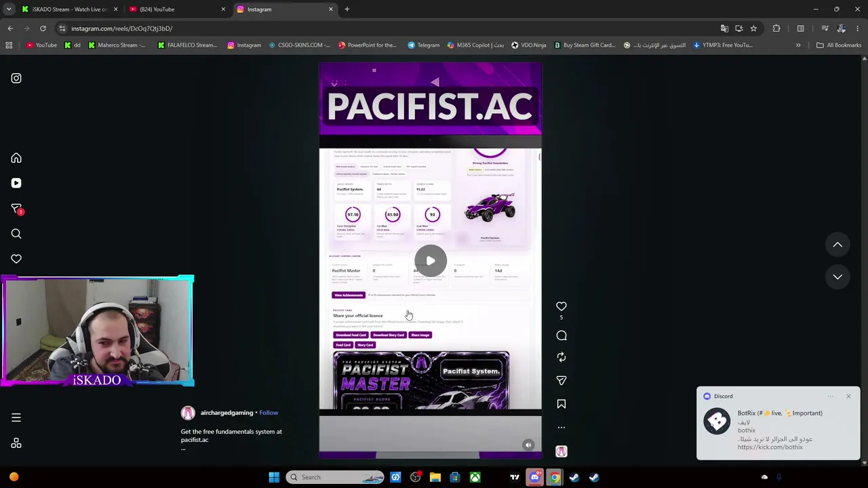This screenshot has width=868, height=488.
Task: Click the taskbar Search box
Action: [334, 477]
